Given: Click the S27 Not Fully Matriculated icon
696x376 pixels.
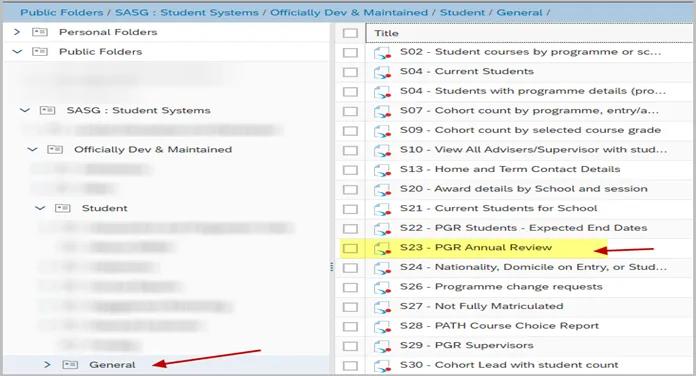Looking at the screenshot, I should tap(382, 307).
